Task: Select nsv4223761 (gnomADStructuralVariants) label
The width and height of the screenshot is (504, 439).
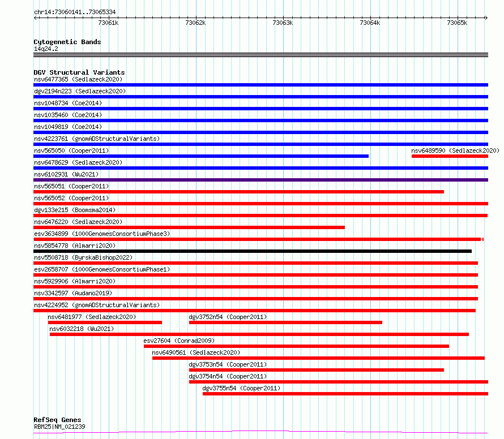Action: [97, 139]
